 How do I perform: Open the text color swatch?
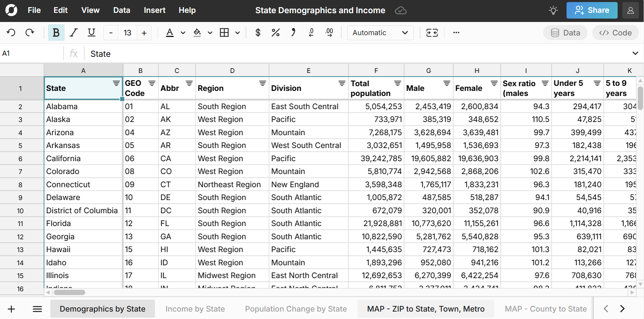[x=169, y=32]
